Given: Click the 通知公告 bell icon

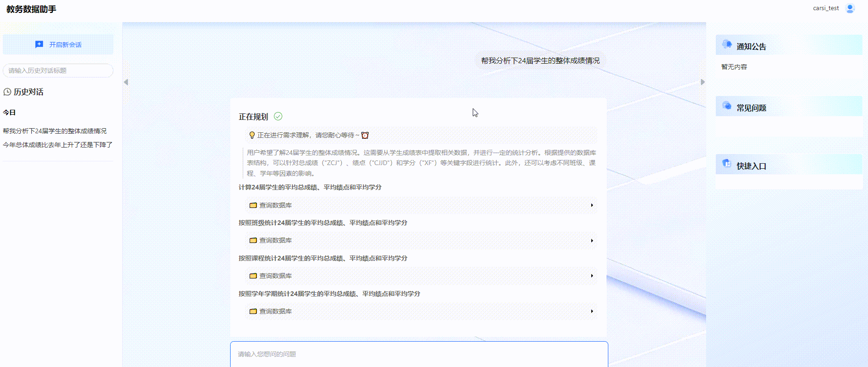Looking at the screenshot, I should coord(727,44).
